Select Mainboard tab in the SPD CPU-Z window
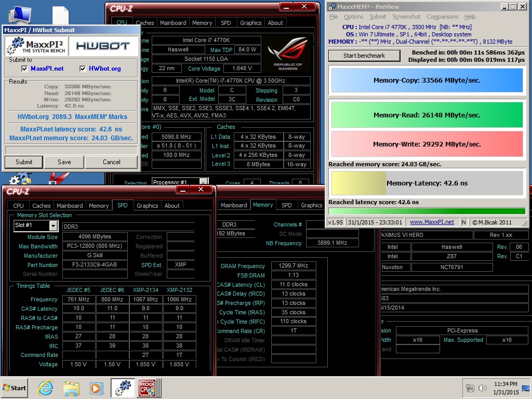 click(x=70, y=206)
